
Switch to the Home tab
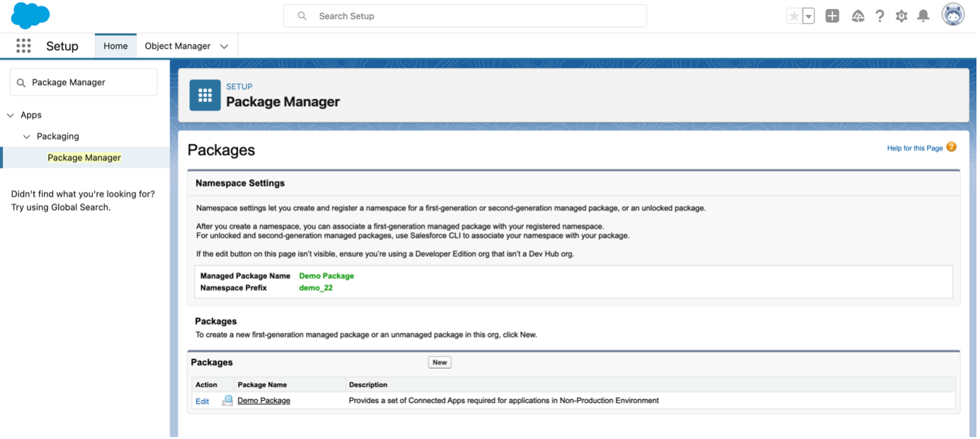click(115, 46)
